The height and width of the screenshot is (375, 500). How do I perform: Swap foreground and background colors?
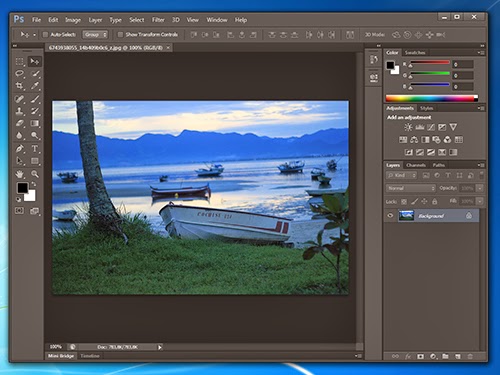pos(33,184)
